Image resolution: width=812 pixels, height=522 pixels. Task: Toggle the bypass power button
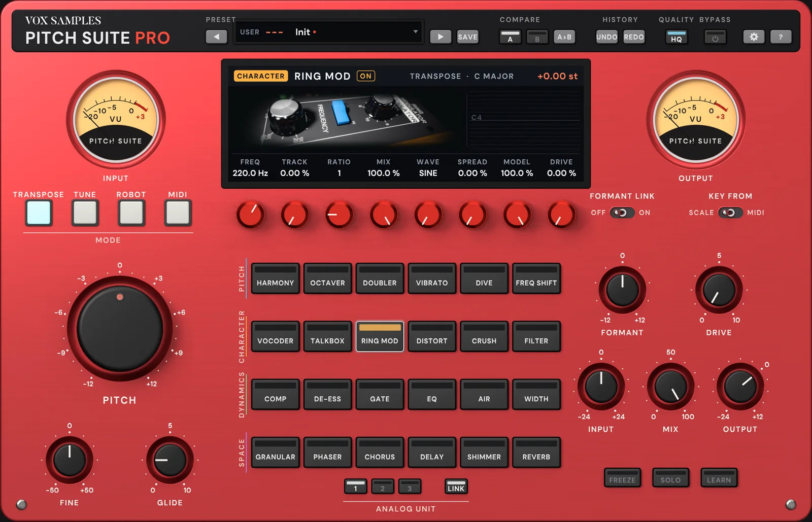[715, 37]
